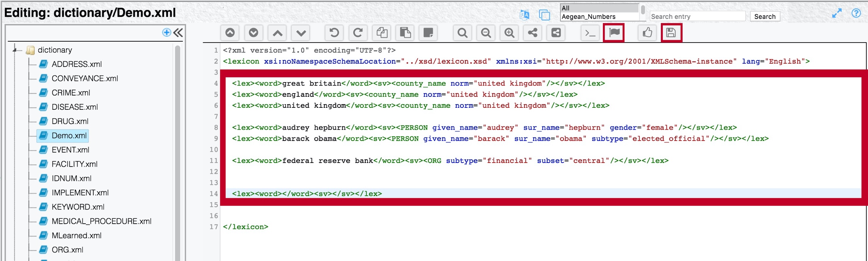The height and width of the screenshot is (261, 868).
Task: Click the Undo arrow icon
Action: (334, 33)
